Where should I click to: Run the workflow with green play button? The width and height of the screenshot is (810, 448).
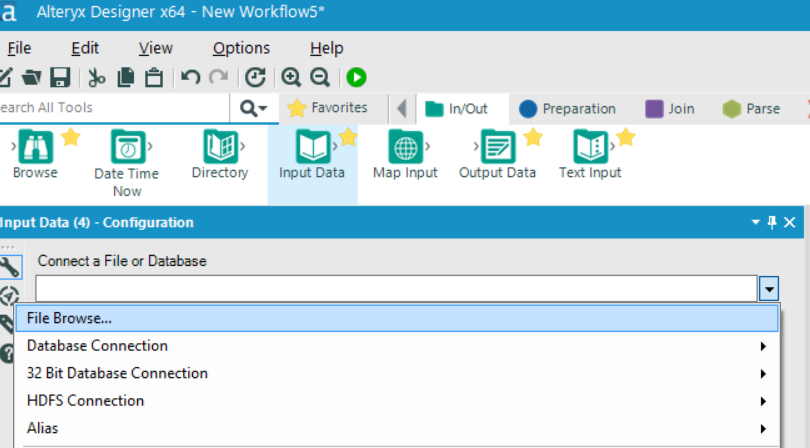356,78
